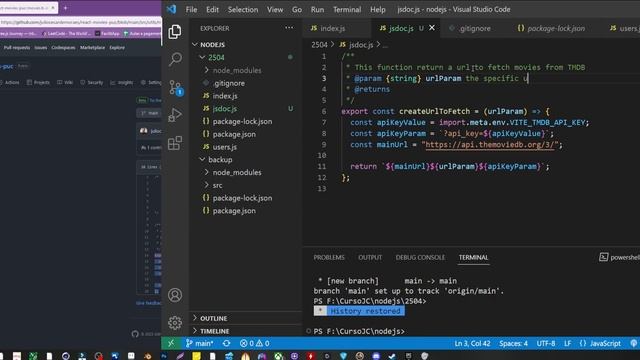Viewport: 640px width, 360px height.
Task: Expand the TIMELINE section
Action: [x=245, y=331]
